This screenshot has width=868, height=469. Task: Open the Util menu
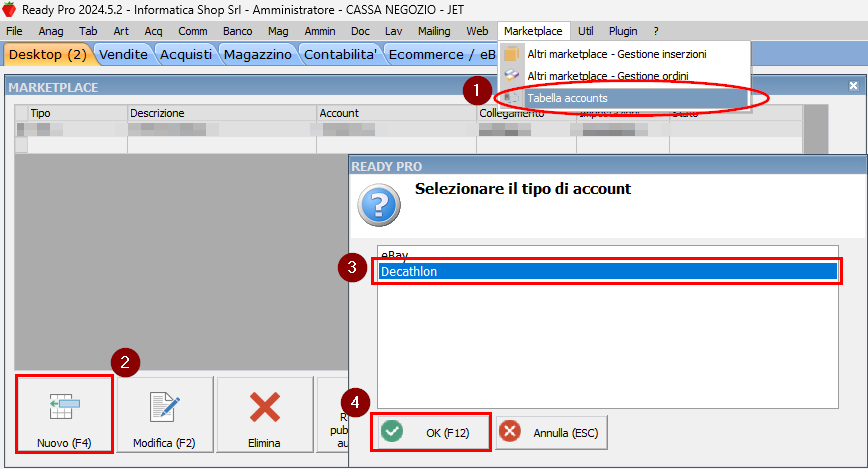(x=586, y=31)
